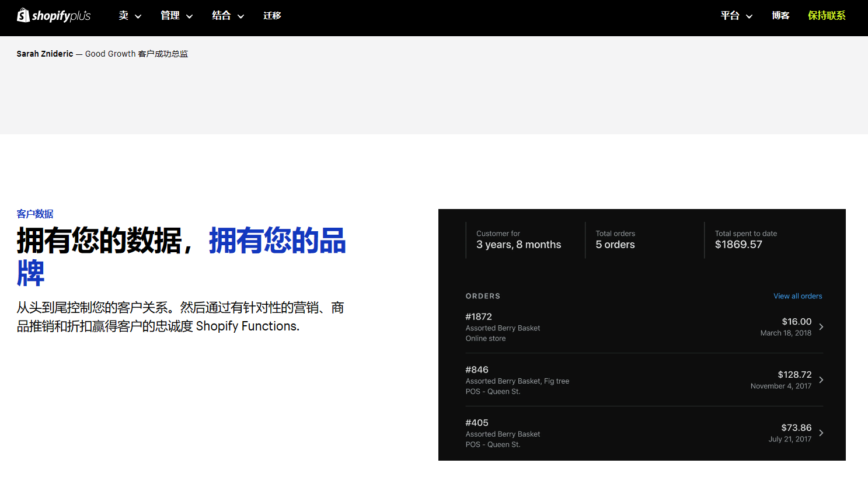Click Sarah Znideric's attribution text
This screenshot has width=868, height=477.
(x=102, y=53)
